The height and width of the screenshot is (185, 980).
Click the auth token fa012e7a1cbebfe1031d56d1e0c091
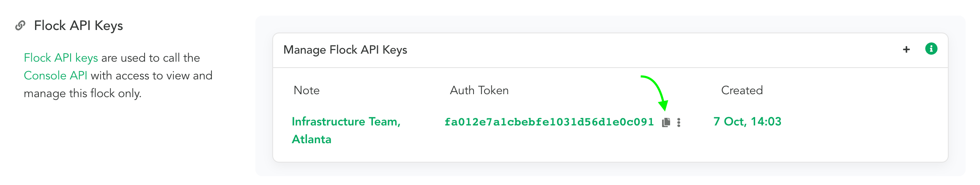(549, 122)
